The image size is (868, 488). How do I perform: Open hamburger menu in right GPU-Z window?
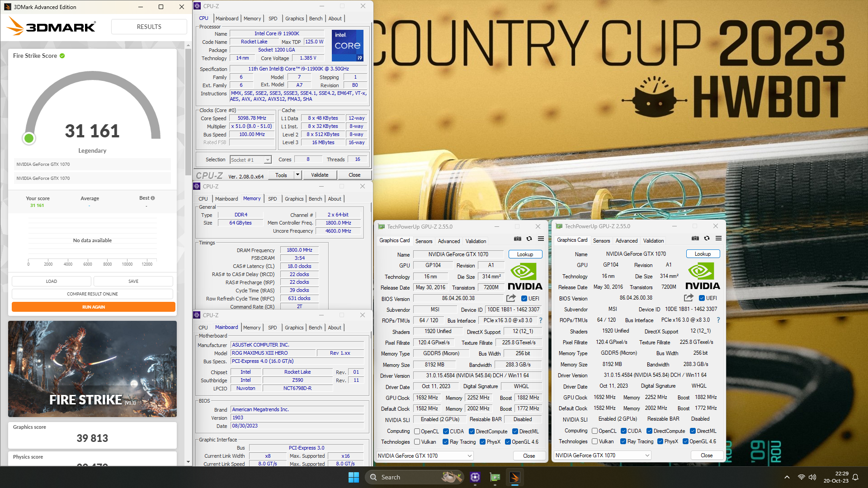[x=718, y=238]
